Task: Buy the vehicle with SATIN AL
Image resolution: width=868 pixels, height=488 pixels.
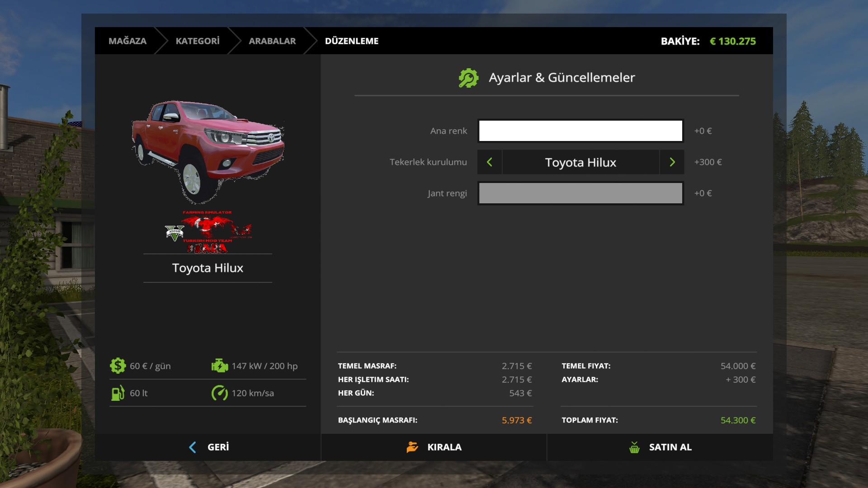Action: [x=660, y=447]
